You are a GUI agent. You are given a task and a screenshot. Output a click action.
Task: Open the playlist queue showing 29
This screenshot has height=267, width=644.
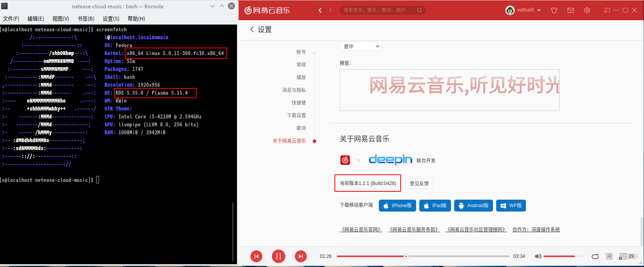[628, 256]
